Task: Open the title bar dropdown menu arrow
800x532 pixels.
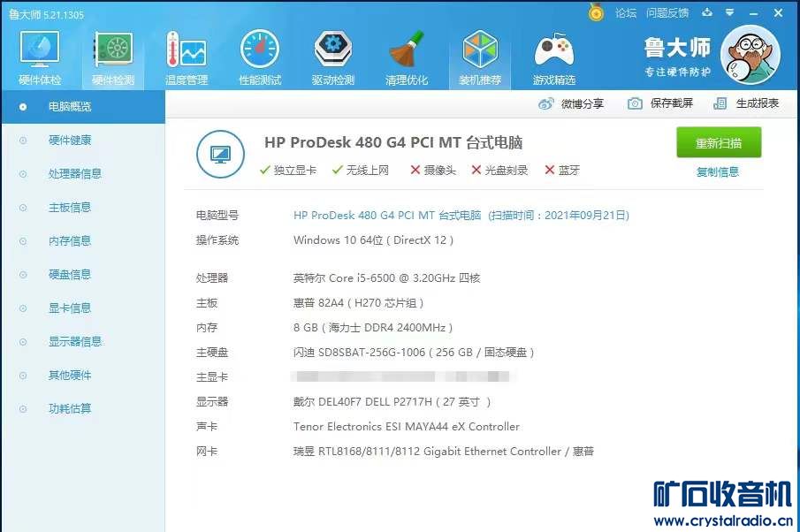Action: tap(730, 12)
